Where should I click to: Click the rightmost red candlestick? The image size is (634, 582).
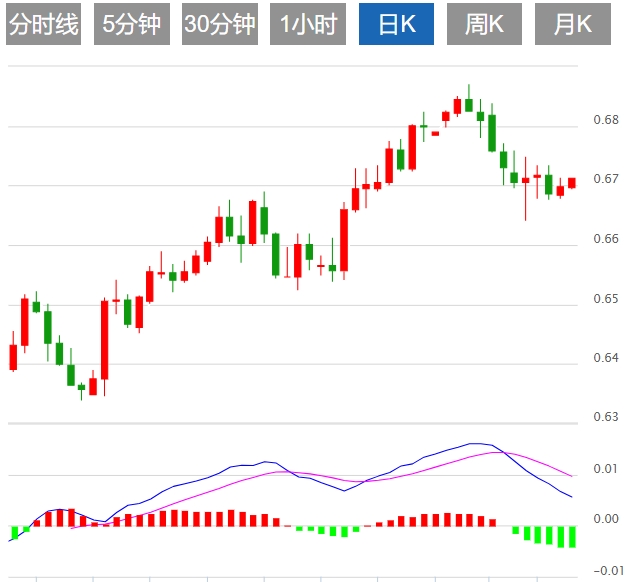pos(572,183)
